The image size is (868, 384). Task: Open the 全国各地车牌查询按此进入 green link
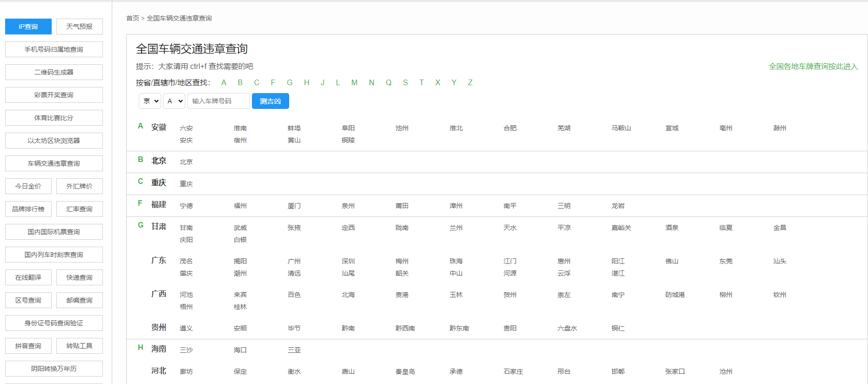[813, 67]
